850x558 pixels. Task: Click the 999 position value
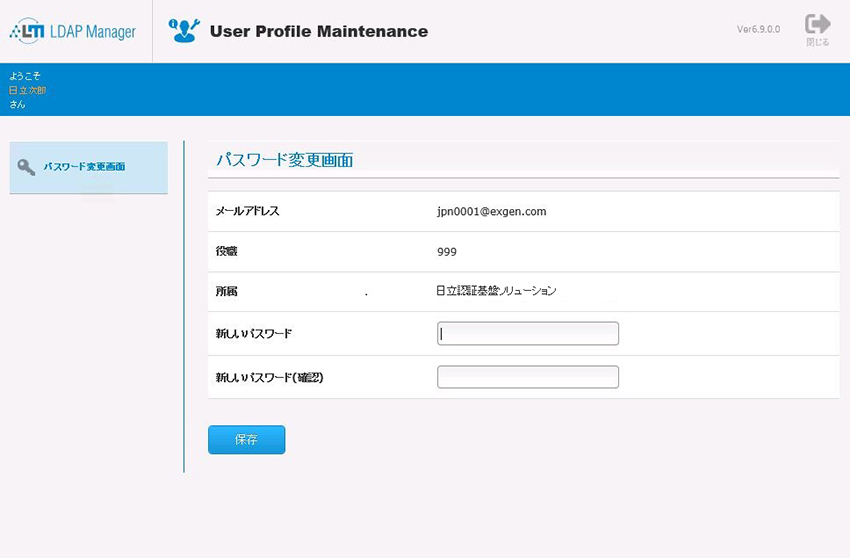[447, 252]
